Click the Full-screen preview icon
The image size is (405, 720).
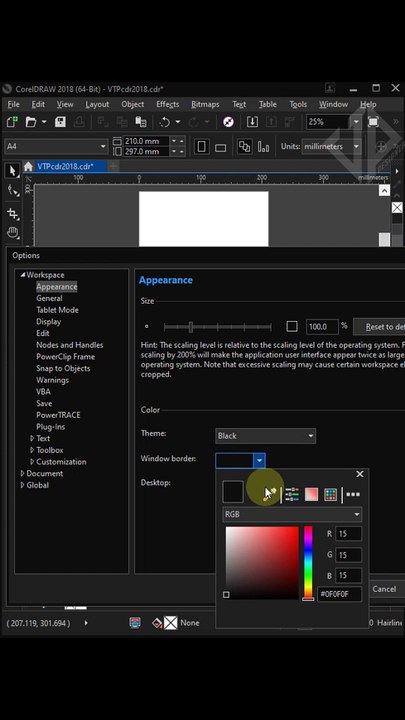coord(373,122)
